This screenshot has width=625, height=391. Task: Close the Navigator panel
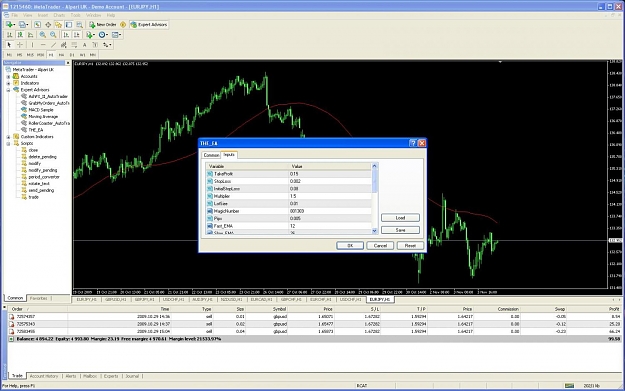tap(68, 63)
